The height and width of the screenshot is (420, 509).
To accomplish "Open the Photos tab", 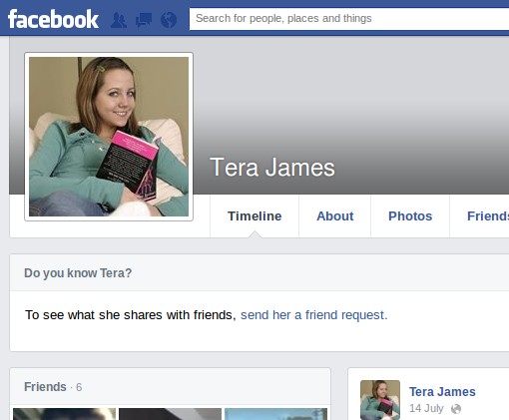I will point(410,216).
